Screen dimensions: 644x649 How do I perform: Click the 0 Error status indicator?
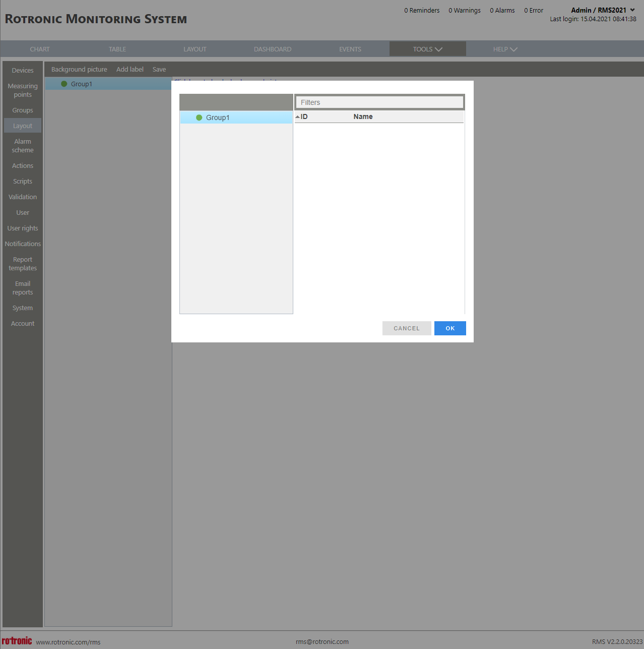(x=534, y=10)
